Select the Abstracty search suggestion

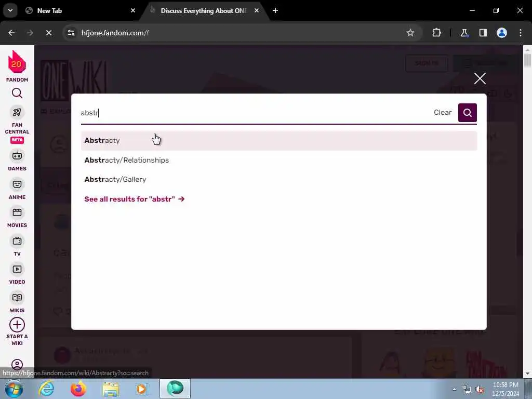[x=279, y=140]
